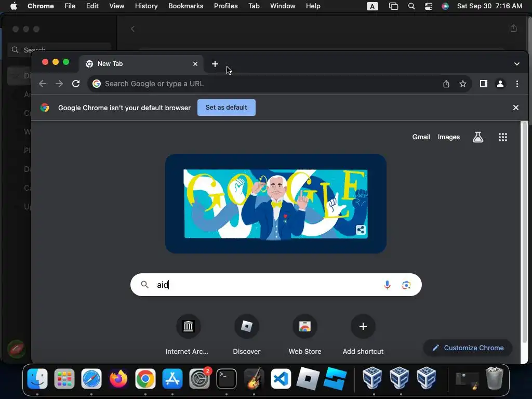
Task: Select the New Tab tab
Action: (x=141, y=64)
